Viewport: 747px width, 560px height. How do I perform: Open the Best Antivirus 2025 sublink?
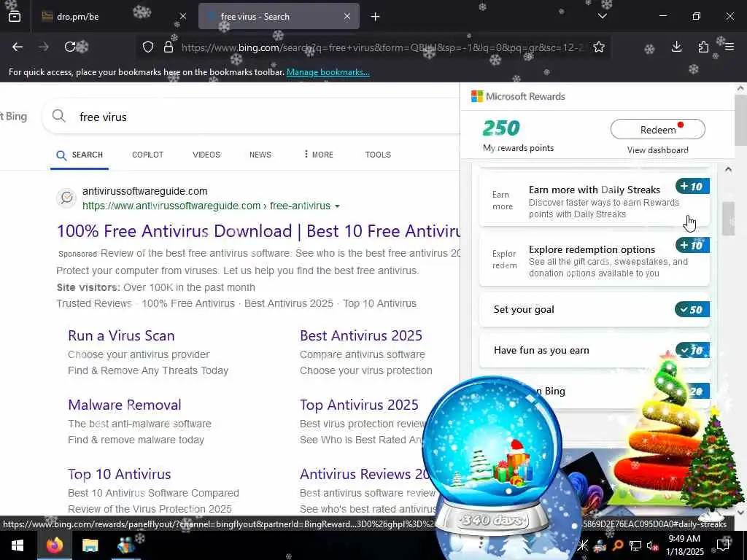[360, 335]
